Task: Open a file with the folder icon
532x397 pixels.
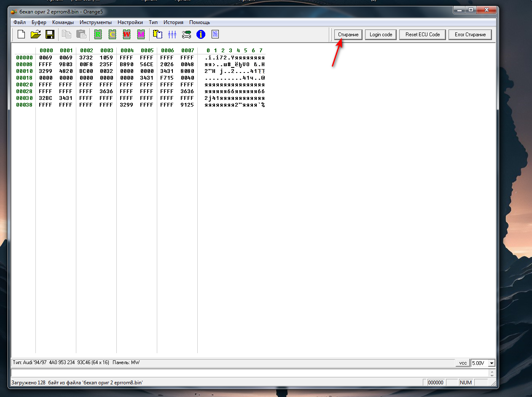Action: (35, 35)
